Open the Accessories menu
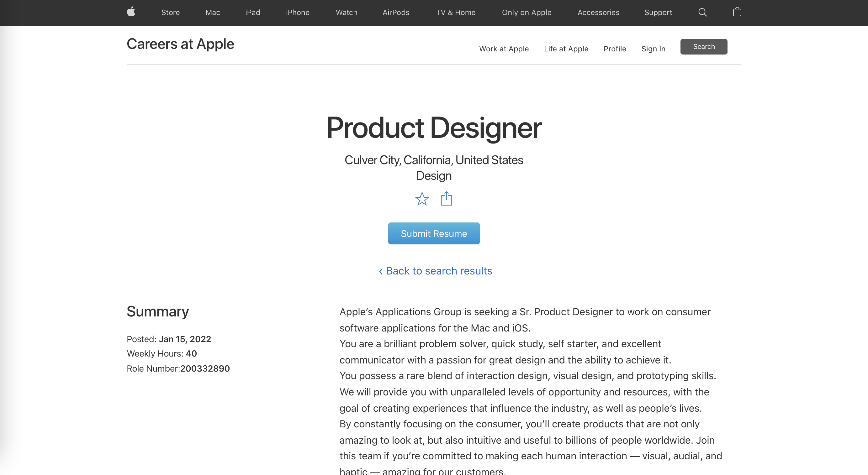The image size is (868, 475). (x=598, y=13)
